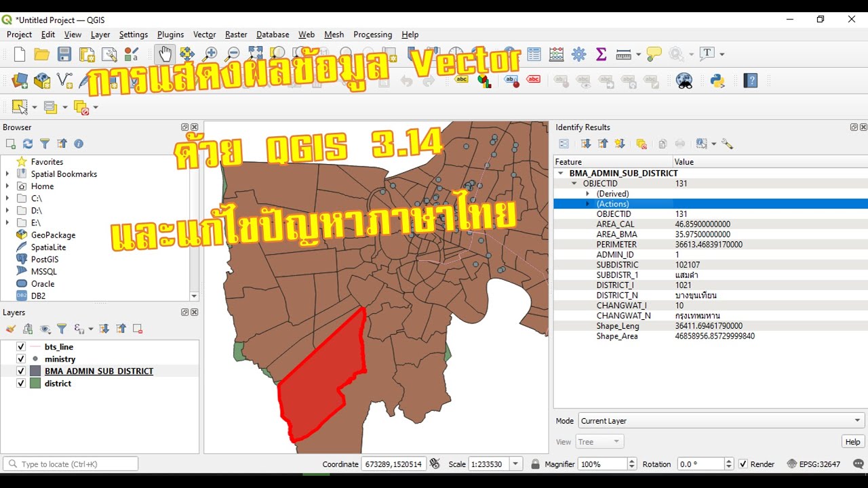Viewport: 868px width, 488px height.
Task: Open the map Scale dropdown
Action: tap(516, 464)
